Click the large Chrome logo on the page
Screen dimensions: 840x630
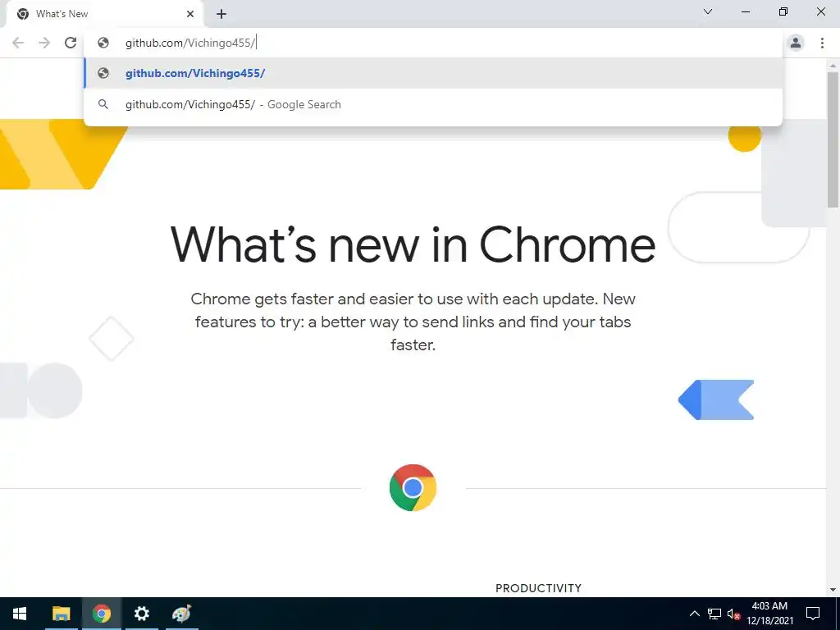point(413,487)
